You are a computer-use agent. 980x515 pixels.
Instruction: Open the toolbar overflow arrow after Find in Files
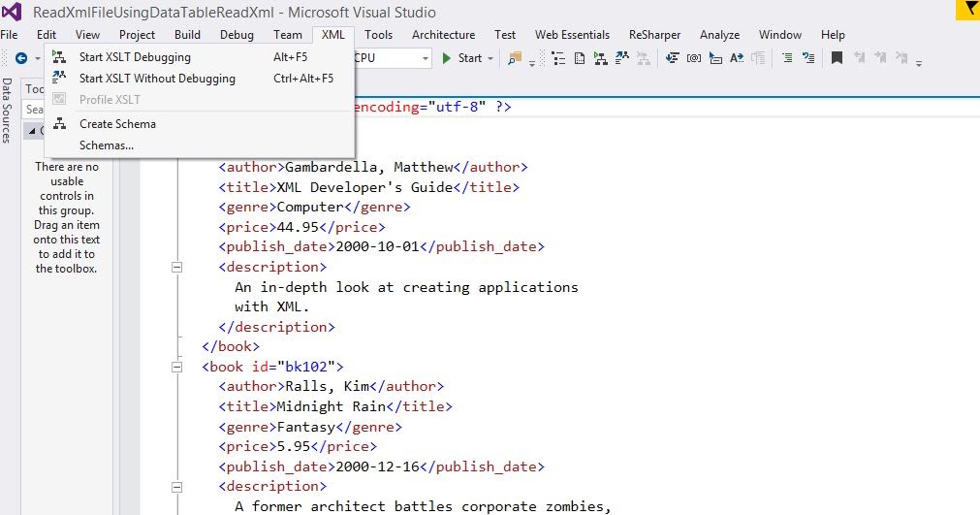pyautogui.click(x=532, y=62)
